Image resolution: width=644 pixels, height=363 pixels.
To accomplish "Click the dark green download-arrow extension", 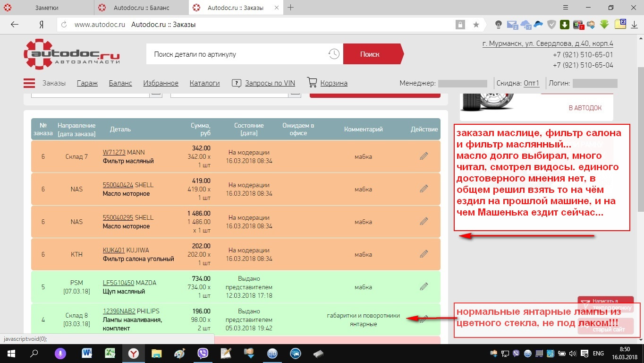I will click(x=565, y=25).
